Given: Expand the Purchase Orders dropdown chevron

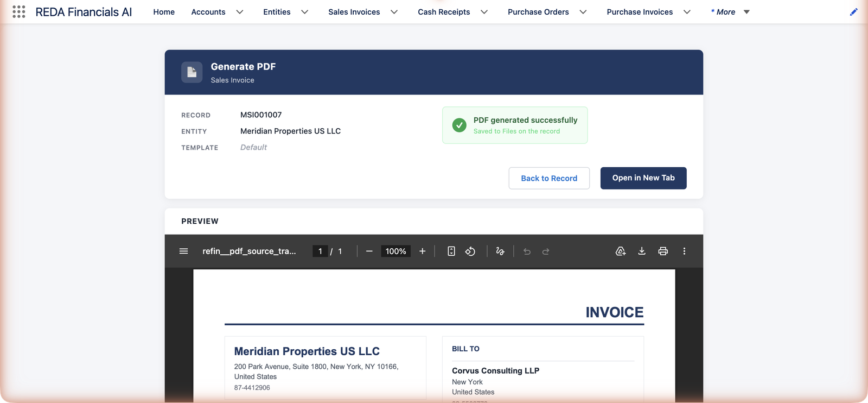Looking at the screenshot, I should [x=583, y=12].
